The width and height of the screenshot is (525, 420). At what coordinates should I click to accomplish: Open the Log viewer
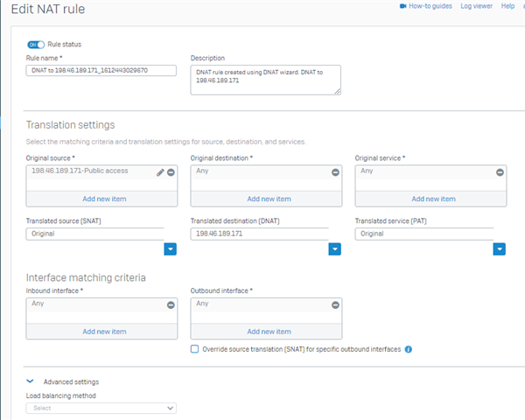(477, 6)
